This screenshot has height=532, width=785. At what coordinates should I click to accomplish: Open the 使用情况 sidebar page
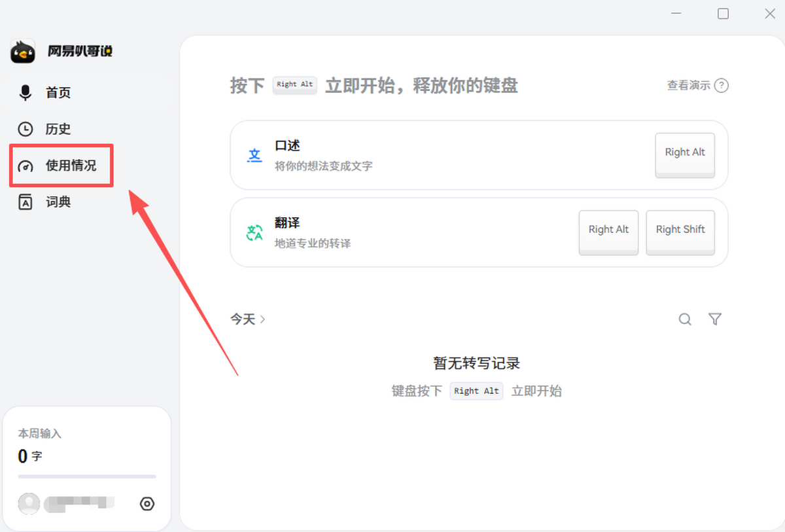pyautogui.click(x=61, y=166)
